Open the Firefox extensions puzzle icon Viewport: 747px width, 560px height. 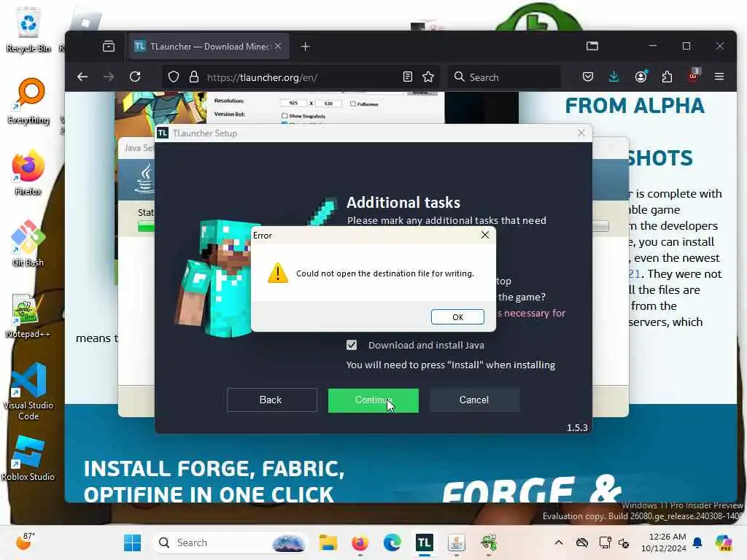[x=667, y=77]
